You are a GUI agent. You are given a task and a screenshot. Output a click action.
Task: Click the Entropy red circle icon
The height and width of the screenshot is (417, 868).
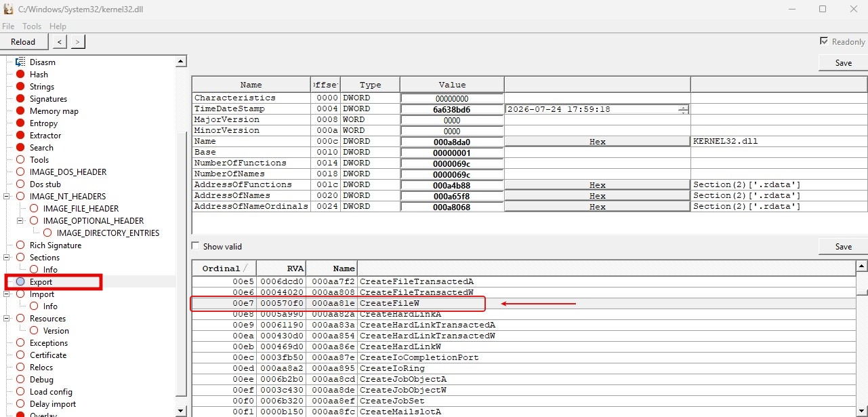tap(20, 123)
